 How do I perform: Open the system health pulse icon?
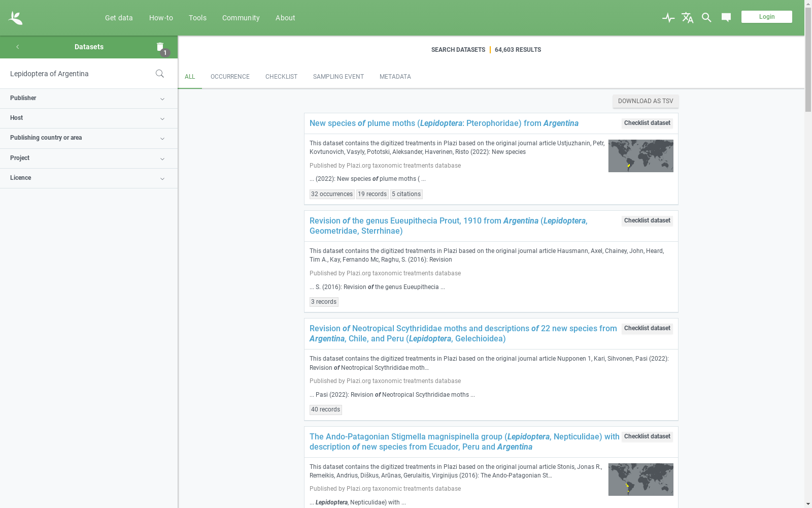668,18
